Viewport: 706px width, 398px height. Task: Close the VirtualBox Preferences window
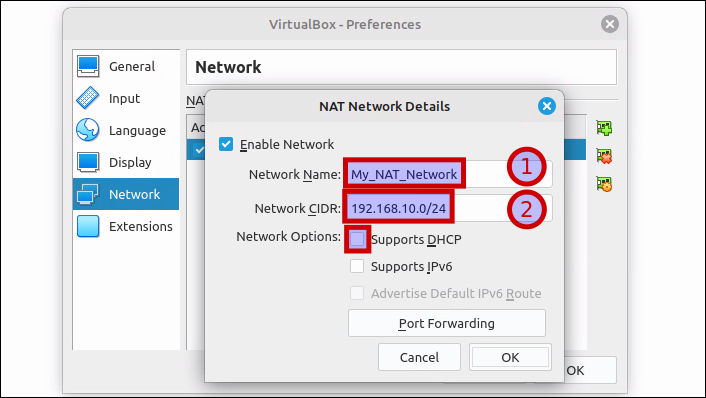pyautogui.click(x=610, y=24)
